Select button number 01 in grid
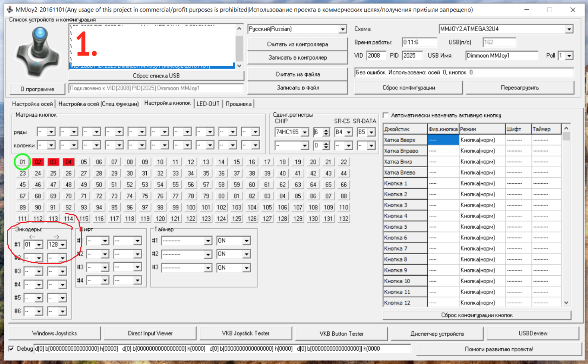This screenshot has width=588, height=364. point(22,162)
